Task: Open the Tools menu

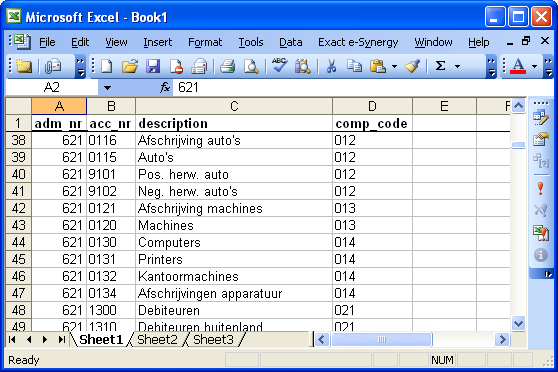Action: click(x=251, y=42)
